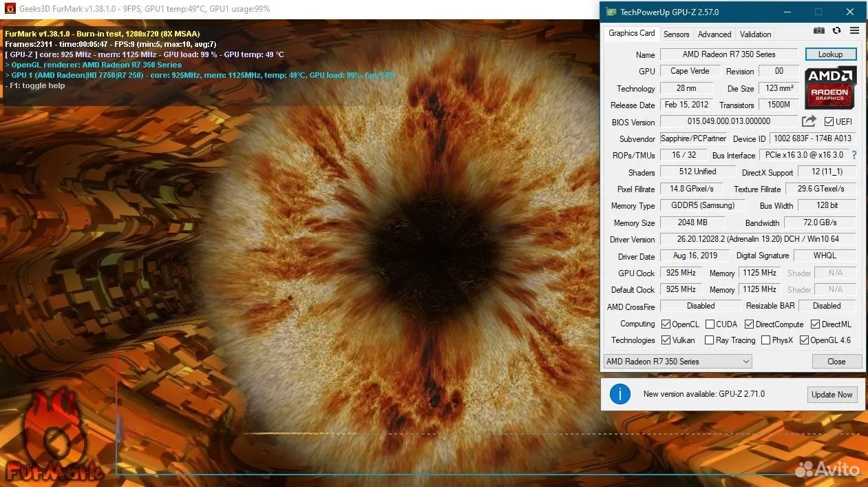The height and width of the screenshot is (487, 868).
Task: Click the FurMark title bar app icon
Action: (10, 9)
